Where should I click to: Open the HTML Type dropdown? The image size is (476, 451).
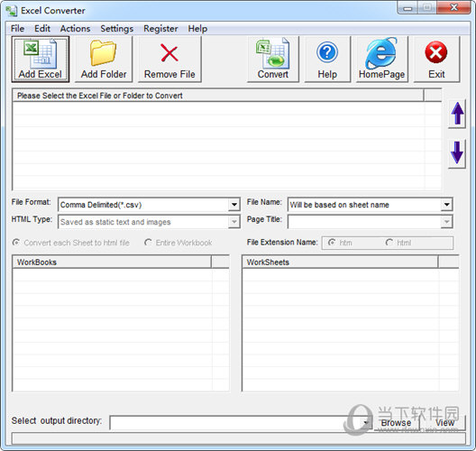pos(234,222)
